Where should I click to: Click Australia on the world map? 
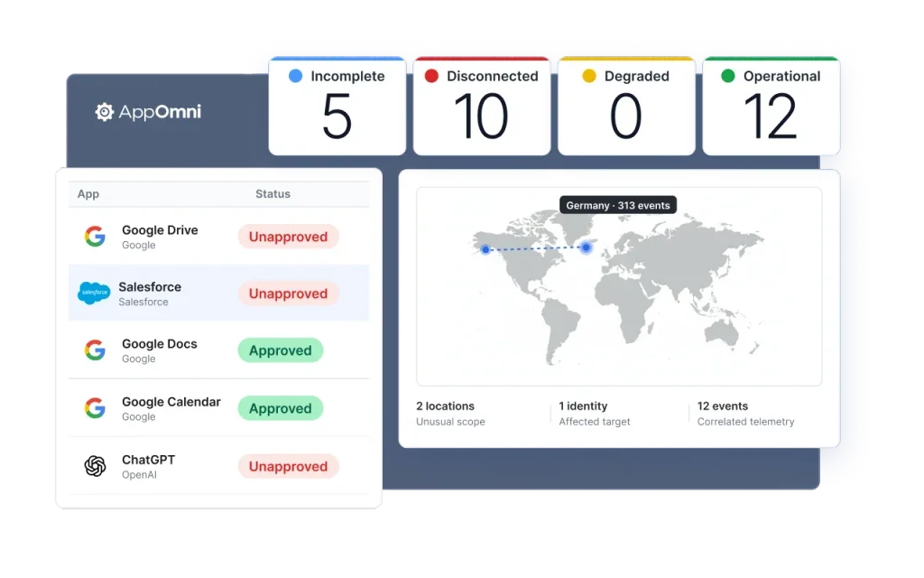(x=723, y=334)
